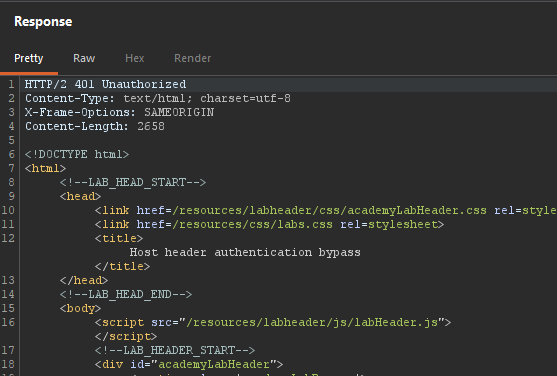This screenshot has width=557, height=376.
Task: Select the X-Frame-Options SAMEORIGIN header line
Action: tap(119, 112)
